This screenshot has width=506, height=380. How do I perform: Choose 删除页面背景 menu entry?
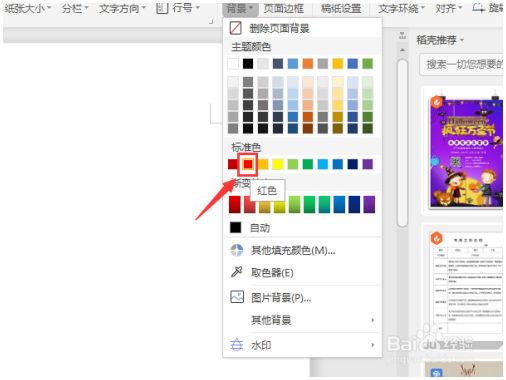302,28
